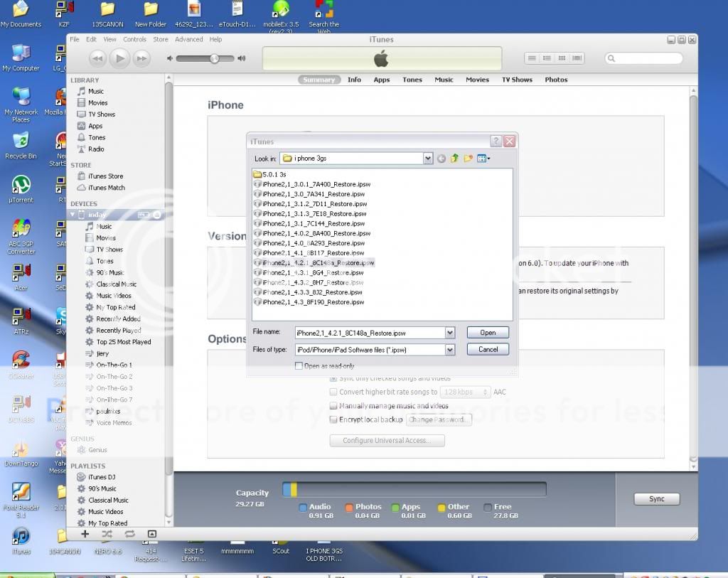Expand the Look in folder dropdown
The height and width of the screenshot is (578, 728).
(x=427, y=159)
